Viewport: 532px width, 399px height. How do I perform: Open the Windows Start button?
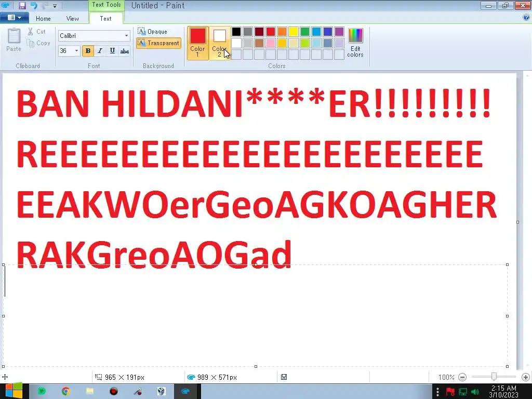pos(14,391)
